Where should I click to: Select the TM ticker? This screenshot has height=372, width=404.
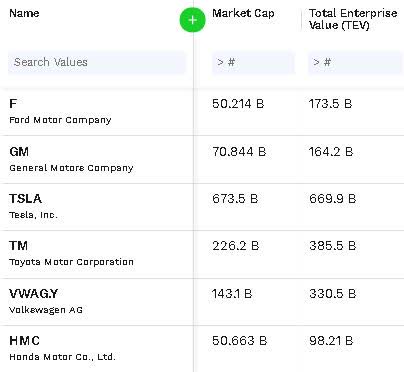click(x=18, y=246)
